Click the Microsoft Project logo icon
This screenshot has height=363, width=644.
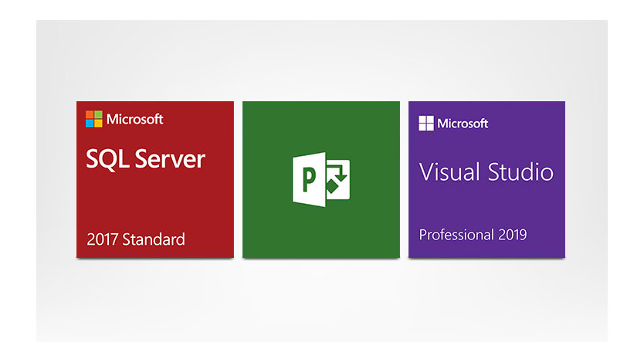pos(321,181)
